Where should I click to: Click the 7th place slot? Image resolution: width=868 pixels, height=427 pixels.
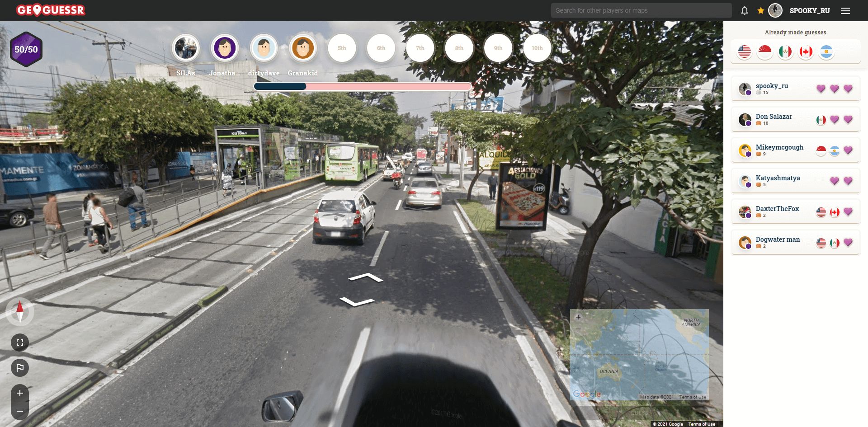point(420,48)
